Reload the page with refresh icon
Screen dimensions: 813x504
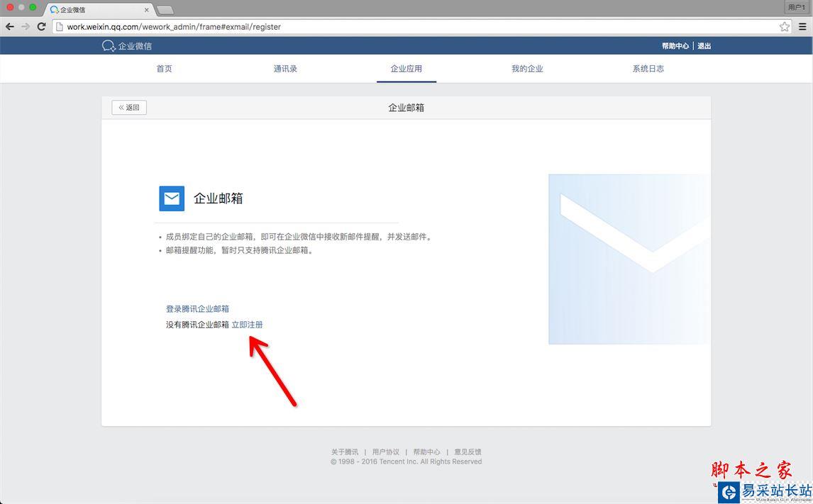pyautogui.click(x=41, y=26)
